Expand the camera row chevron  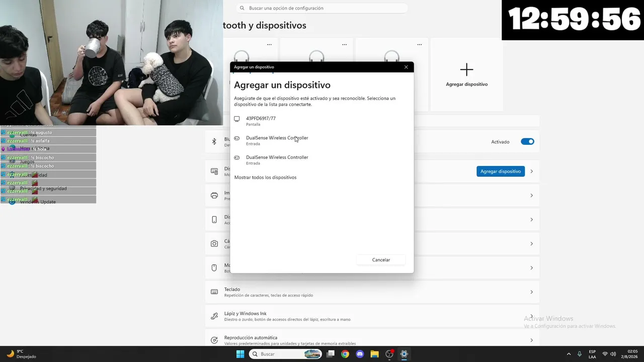point(531,244)
